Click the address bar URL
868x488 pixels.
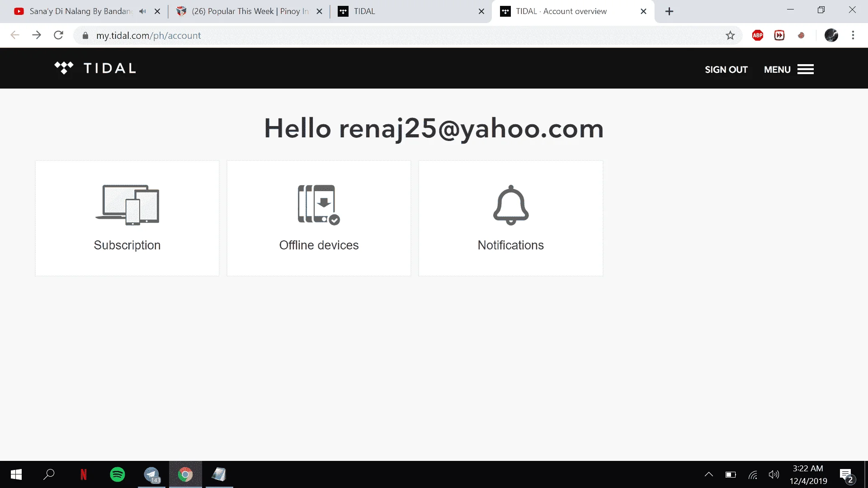[148, 36]
